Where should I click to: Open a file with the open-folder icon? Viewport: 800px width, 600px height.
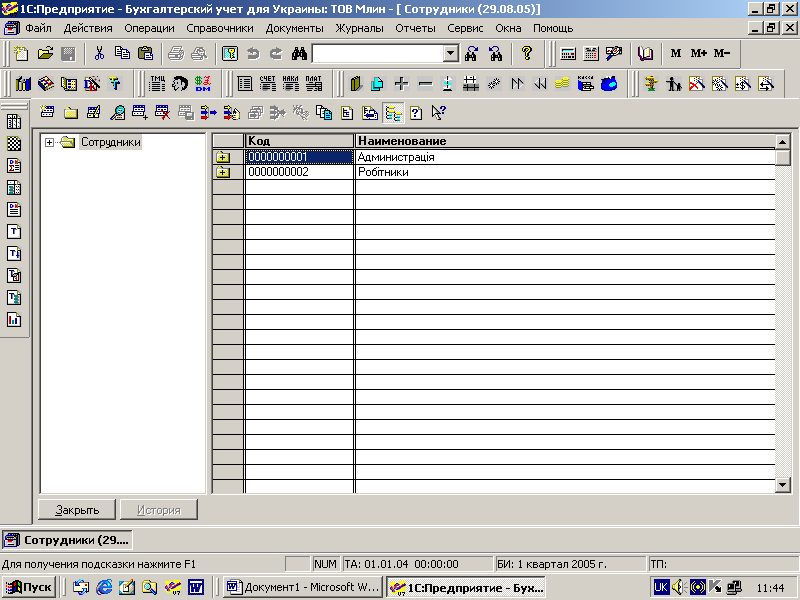(x=45, y=53)
